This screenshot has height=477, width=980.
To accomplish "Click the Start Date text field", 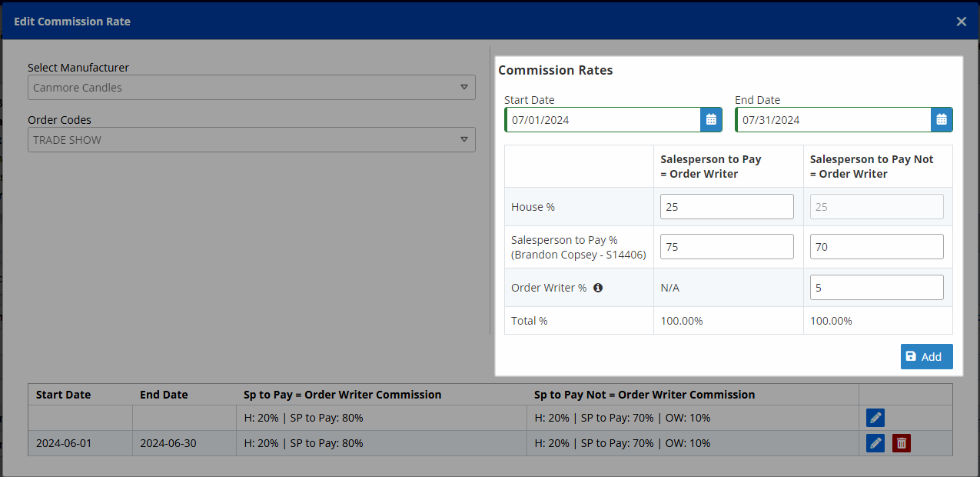I will 603,120.
